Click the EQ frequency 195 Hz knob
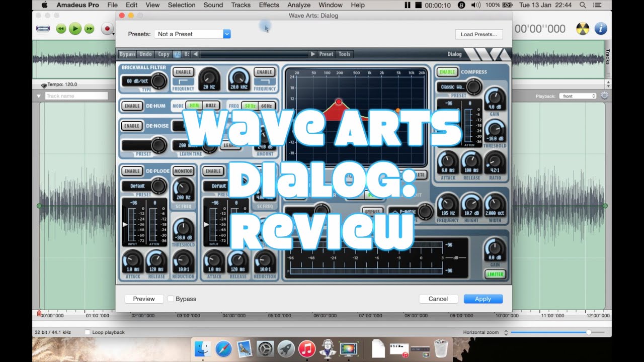This screenshot has height=362, width=644. (448, 205)
